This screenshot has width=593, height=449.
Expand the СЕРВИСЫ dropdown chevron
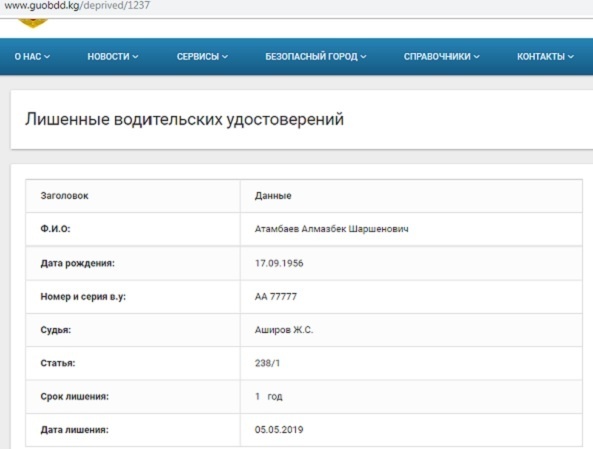click(225, 57)
